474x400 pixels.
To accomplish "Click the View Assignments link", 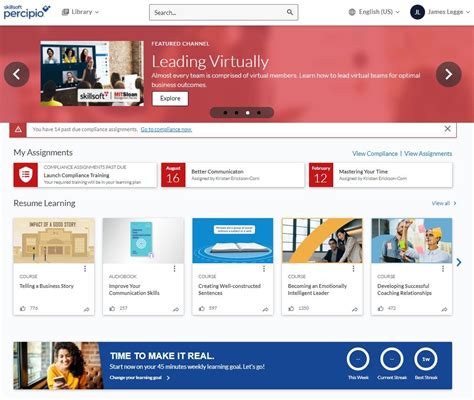I will 428,154.
